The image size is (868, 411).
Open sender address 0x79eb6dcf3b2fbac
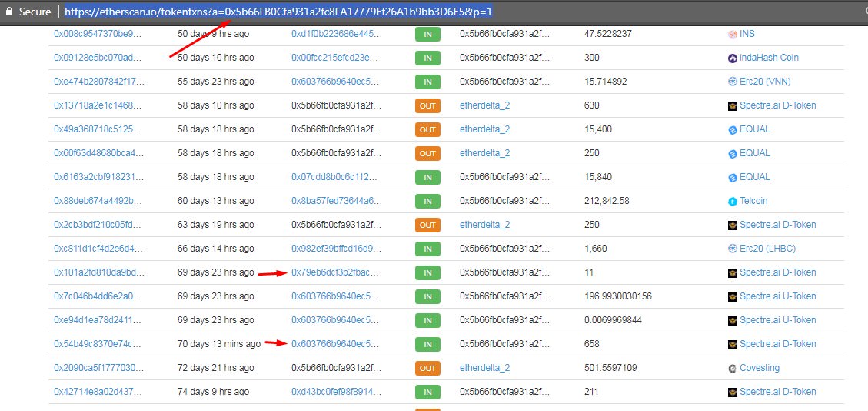[x=335, y=272]
